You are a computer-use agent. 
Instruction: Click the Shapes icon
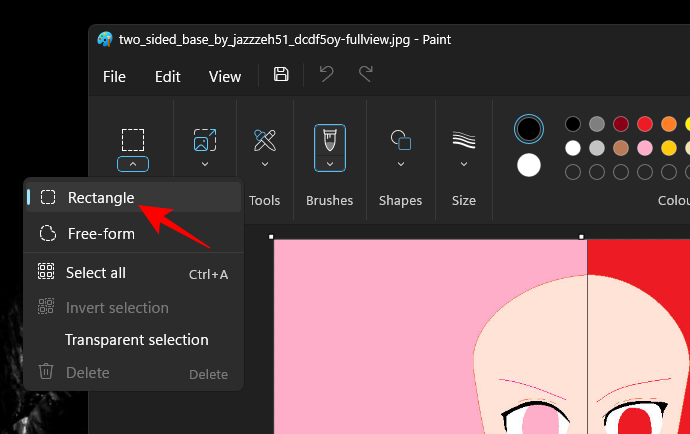pos(400,139)
